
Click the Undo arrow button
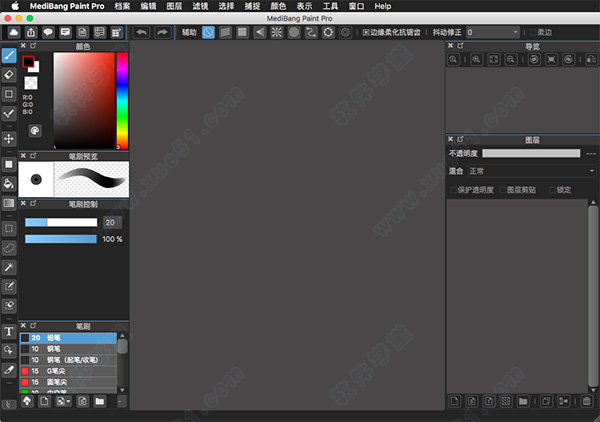(142, 33)
